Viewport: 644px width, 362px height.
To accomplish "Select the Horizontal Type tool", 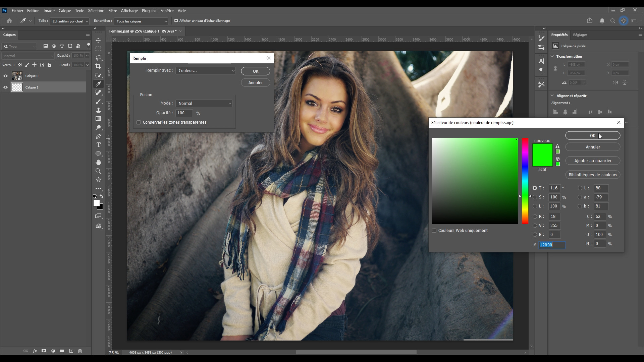I will [x=98, y=145].
